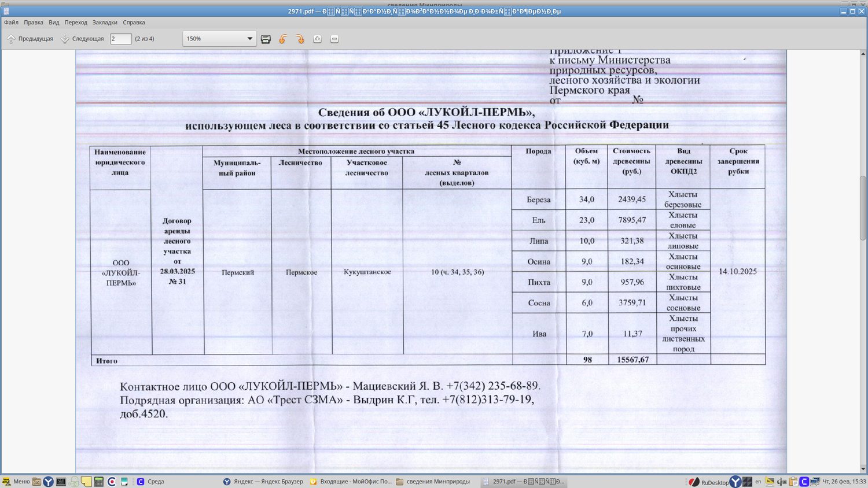Open the 150% zoom level dropdown

pos(219,39)
